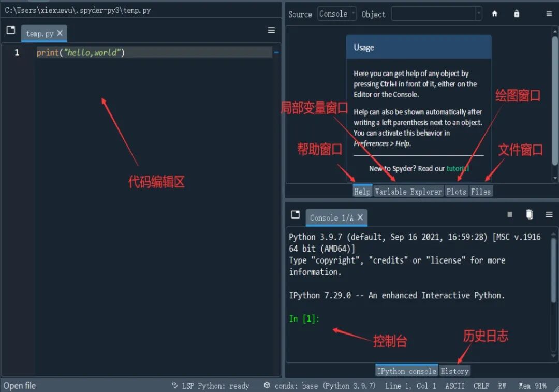Close the Console 1/A tab
Image resolution: width=559 pixels, height=392 pixels.
point(360,217)
